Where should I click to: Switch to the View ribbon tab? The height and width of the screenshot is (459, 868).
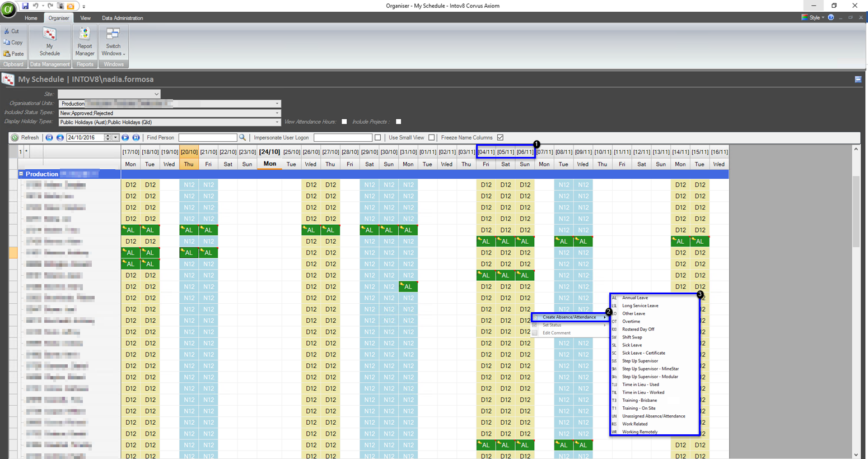85,18
